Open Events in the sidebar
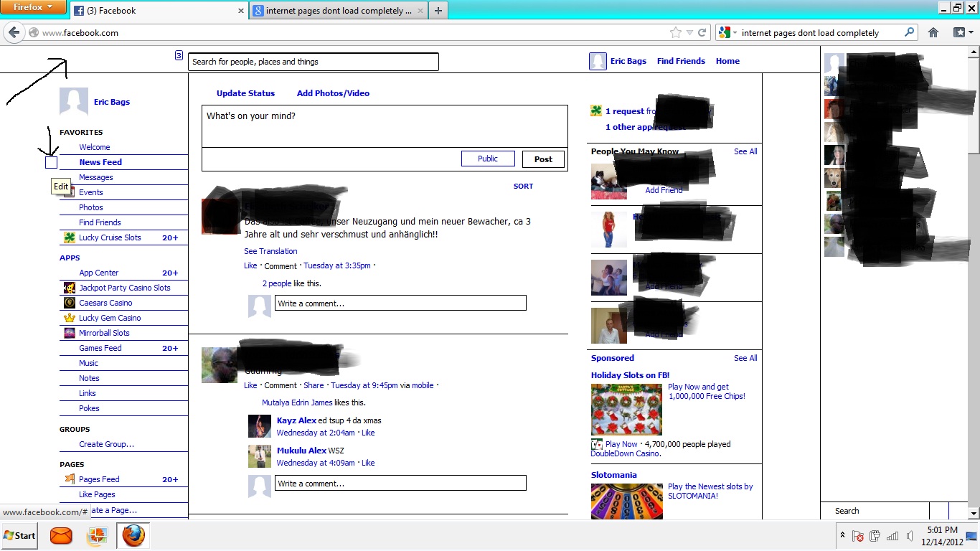Screen dimensions: 980x551 click(x=91, y=192)
